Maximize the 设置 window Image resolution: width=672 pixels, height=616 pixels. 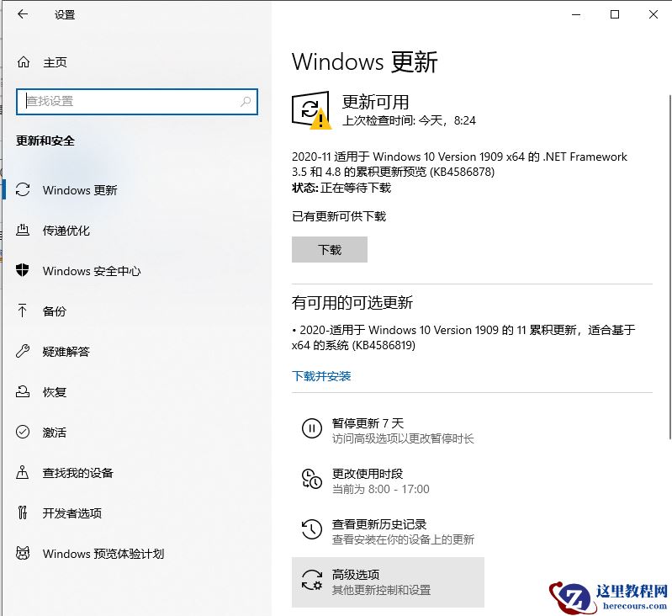(x=615, y=14)
